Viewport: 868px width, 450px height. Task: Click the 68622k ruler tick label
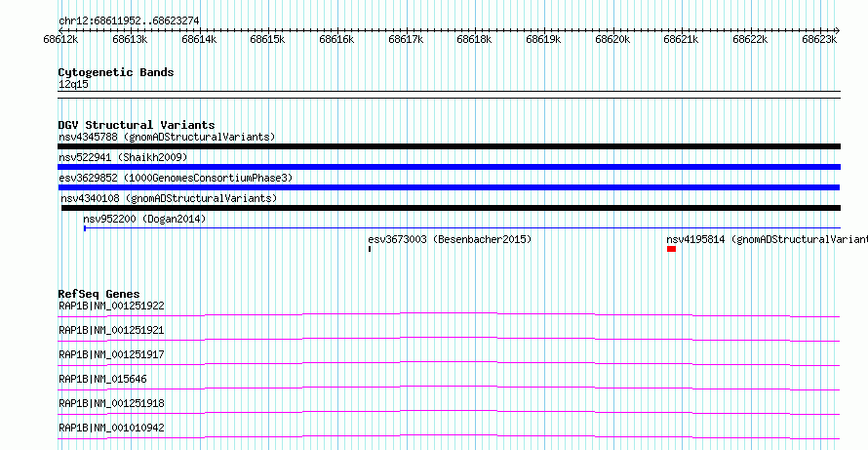(750, 39)
